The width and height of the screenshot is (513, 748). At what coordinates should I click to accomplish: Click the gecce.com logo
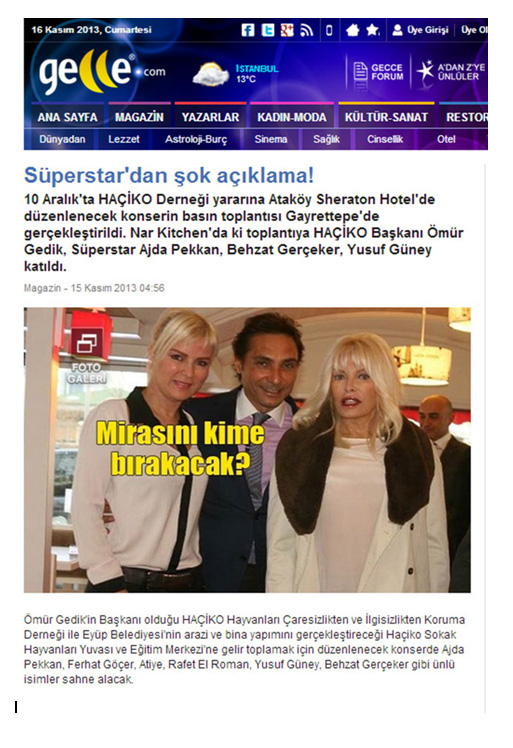point(102,72)
